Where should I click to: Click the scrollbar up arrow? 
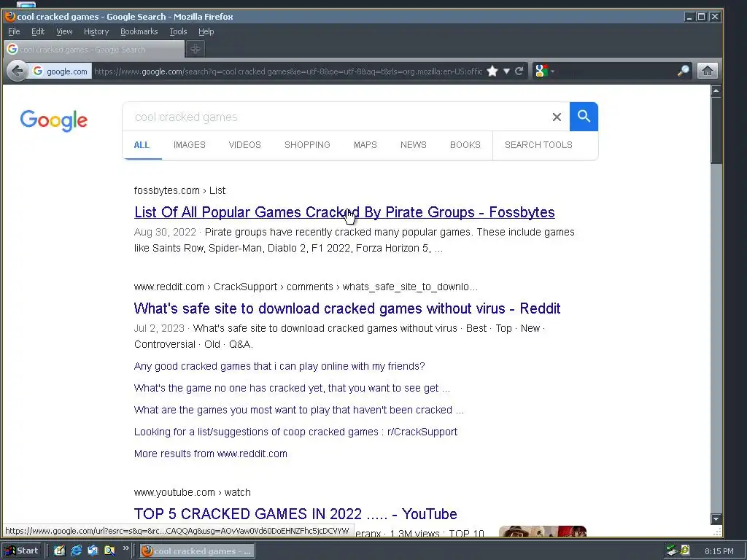(716, 90)
